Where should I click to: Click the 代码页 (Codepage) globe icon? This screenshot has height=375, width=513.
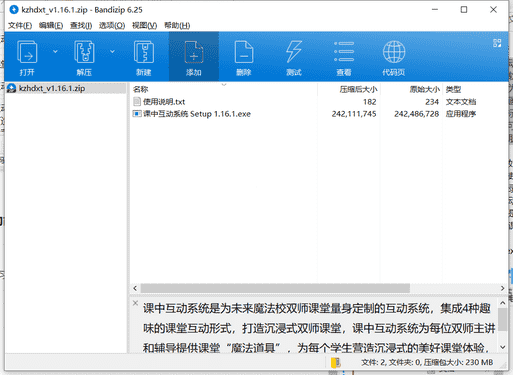(x=394, y=52)
